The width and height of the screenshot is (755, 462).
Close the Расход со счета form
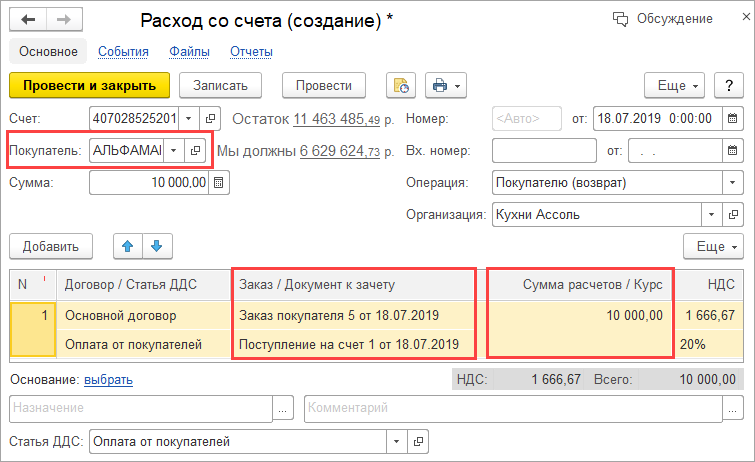tap(746, 17)
